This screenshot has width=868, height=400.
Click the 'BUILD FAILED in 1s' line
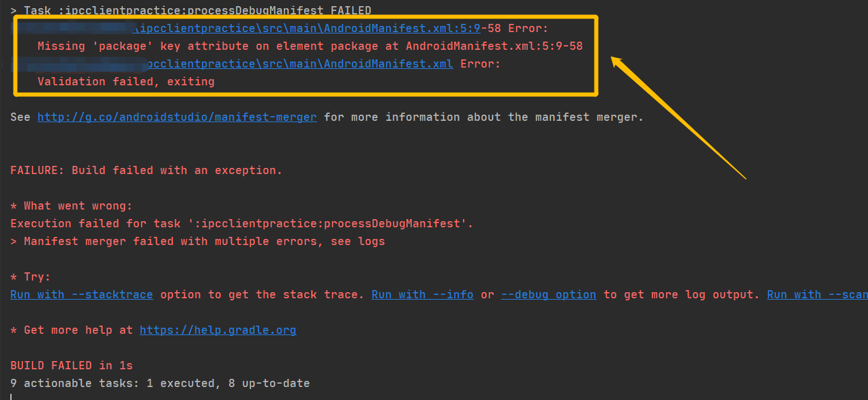click(x=72, y=366)
